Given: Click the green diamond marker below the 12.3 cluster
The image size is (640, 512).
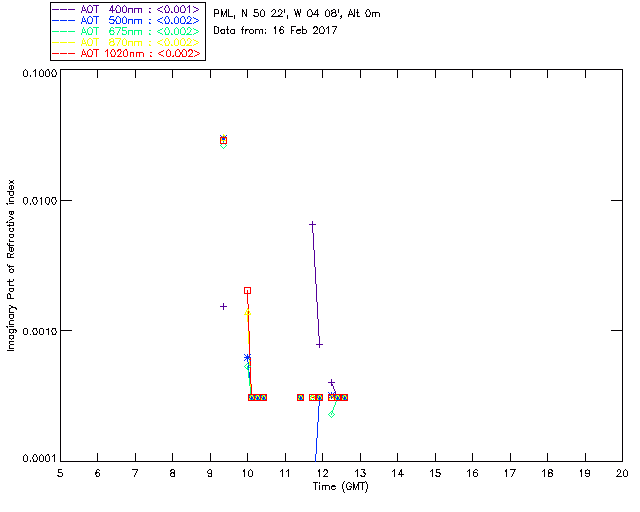Looking at the screenshot, I should pyautogui.click(x=331, y=414).
